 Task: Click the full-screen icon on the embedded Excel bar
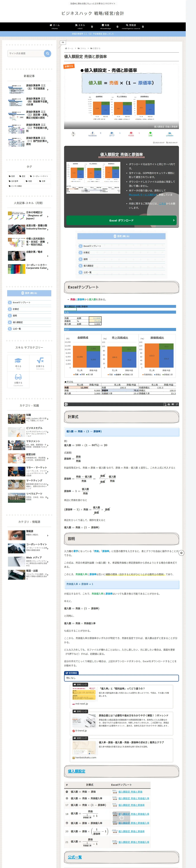(177, 404)
